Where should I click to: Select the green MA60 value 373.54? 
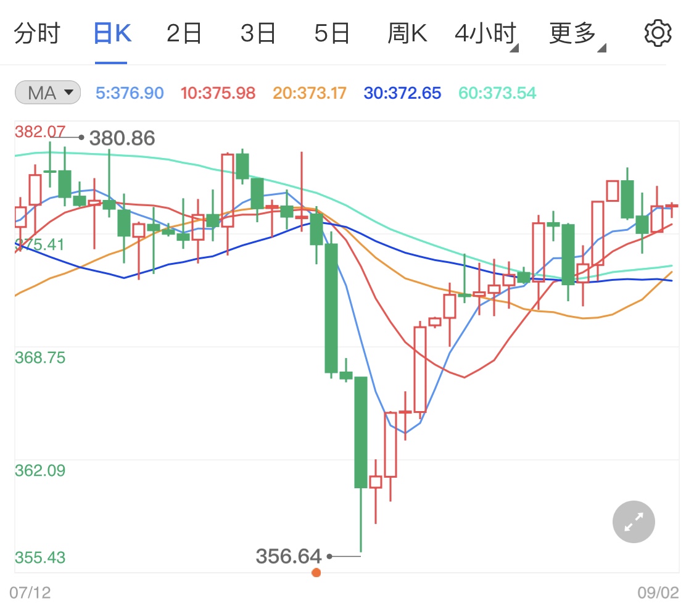496,93
